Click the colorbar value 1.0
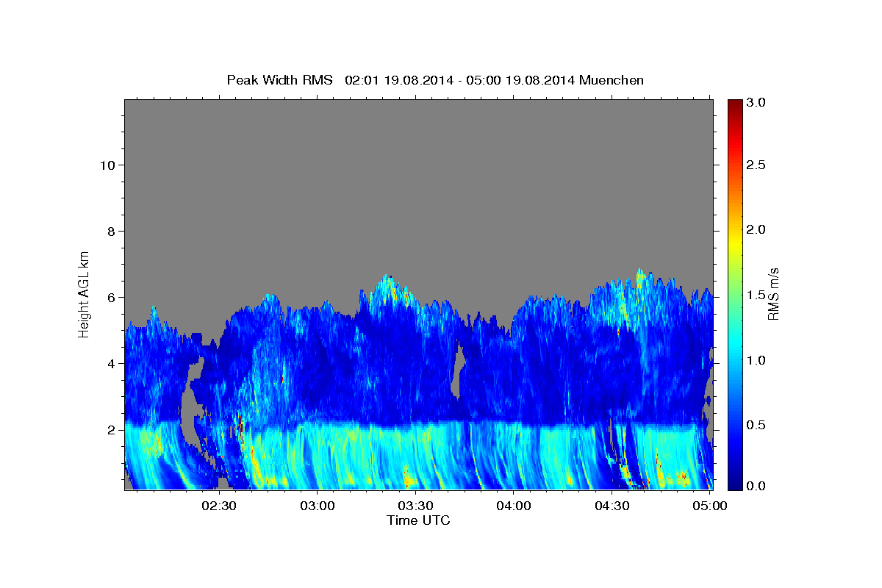The width and height of the screenshot is (882, 588). coord(757,359)
